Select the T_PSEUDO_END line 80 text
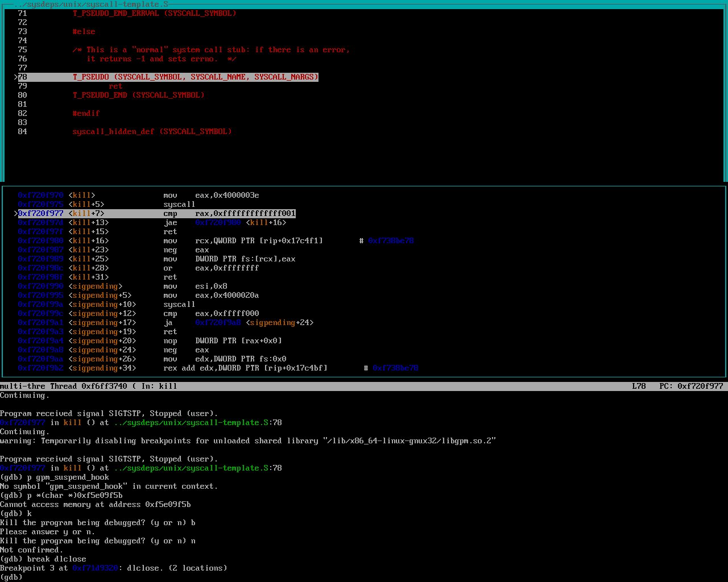Image resolution: width=728 pixels, height=582 pixels. [x=138, y=95]
